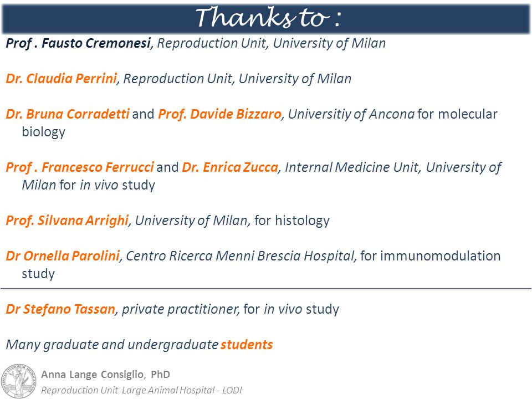Select the name Prof. Fausto Cremonesi
This screenshot has height=399, width=532.
tap(78, 43)
